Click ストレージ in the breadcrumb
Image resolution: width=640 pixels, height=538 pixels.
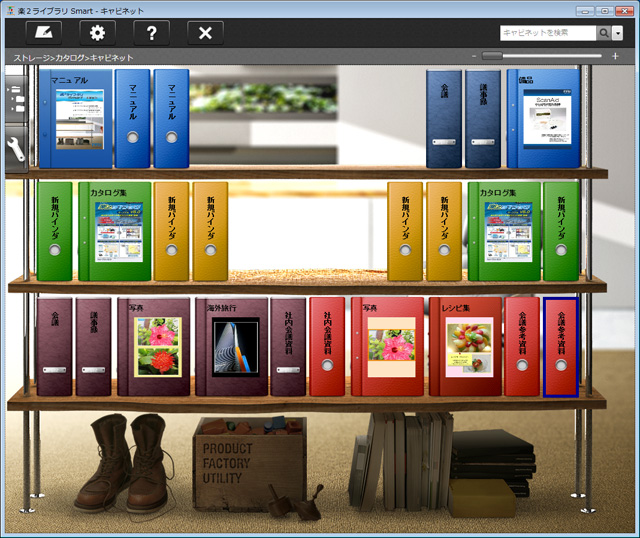(32, 58)
